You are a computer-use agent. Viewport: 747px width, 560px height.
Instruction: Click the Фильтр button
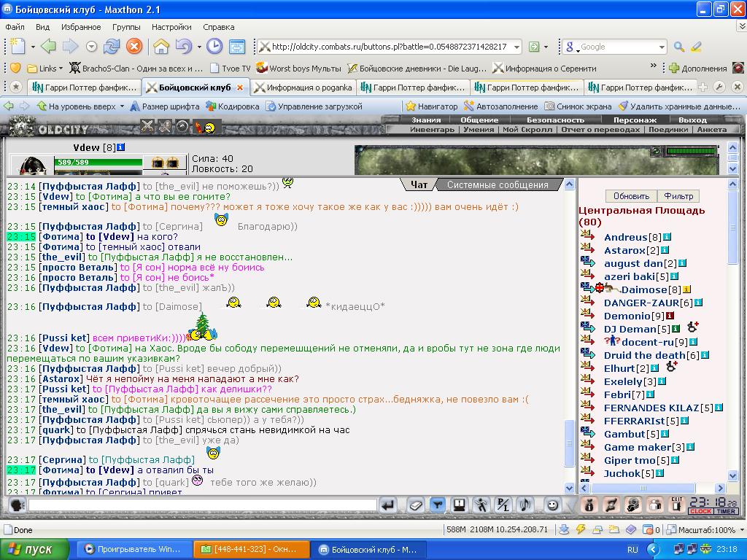(x=678, y=195)
